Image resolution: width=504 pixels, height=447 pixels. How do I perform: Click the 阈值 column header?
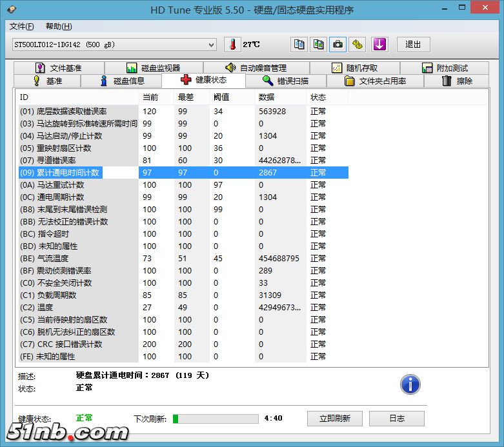point(232,97)
